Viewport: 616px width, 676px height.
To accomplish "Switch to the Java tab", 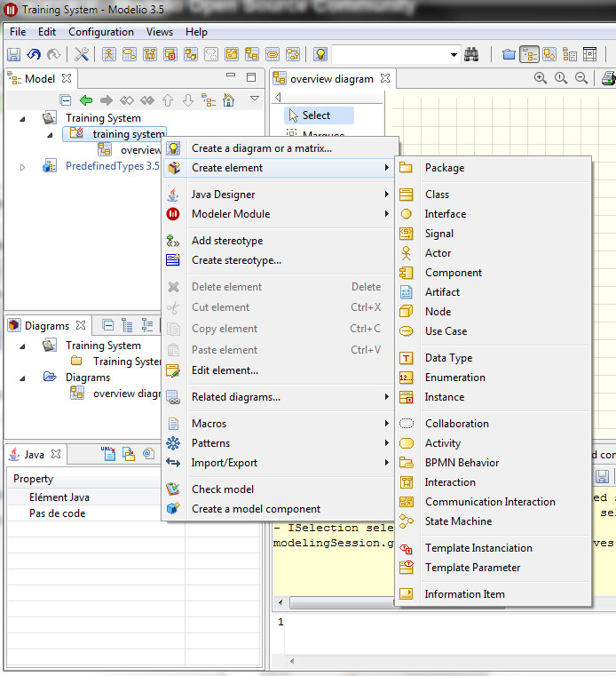I will (35, 455).
